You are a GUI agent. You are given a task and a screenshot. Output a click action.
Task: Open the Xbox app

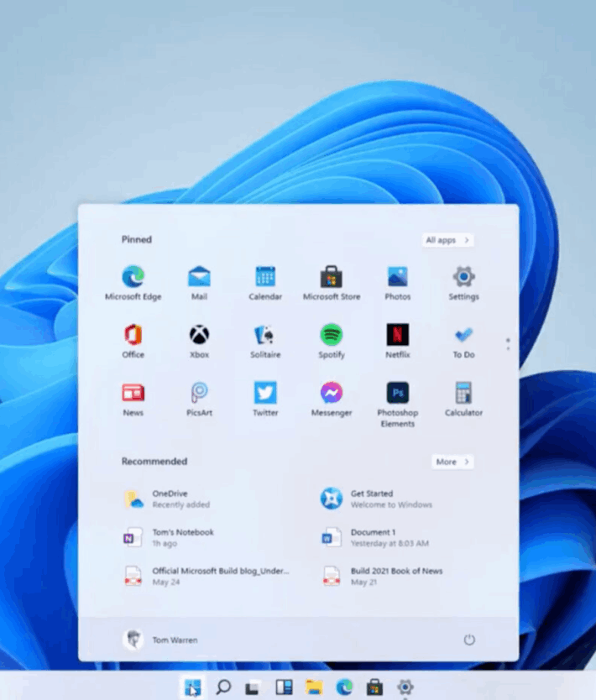[199, 341]
